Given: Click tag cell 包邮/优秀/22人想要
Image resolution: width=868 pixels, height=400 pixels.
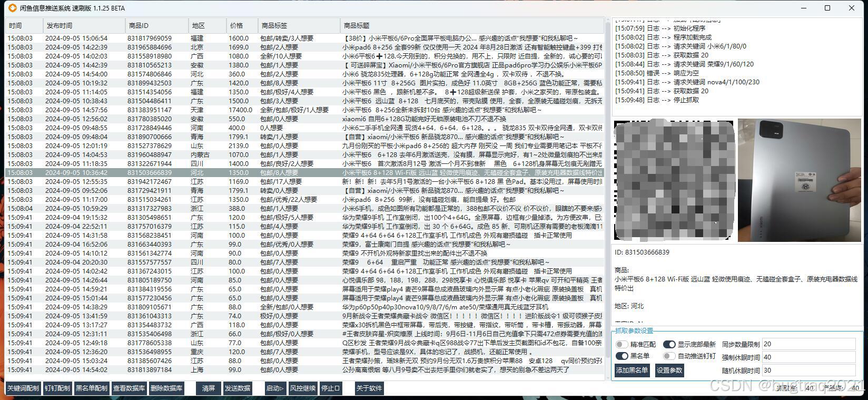Looking at the screenshot, I should [288, 200].
